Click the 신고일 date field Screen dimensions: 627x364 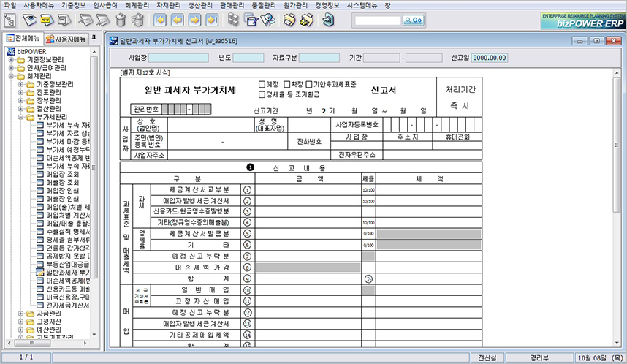tap(490, 58)
